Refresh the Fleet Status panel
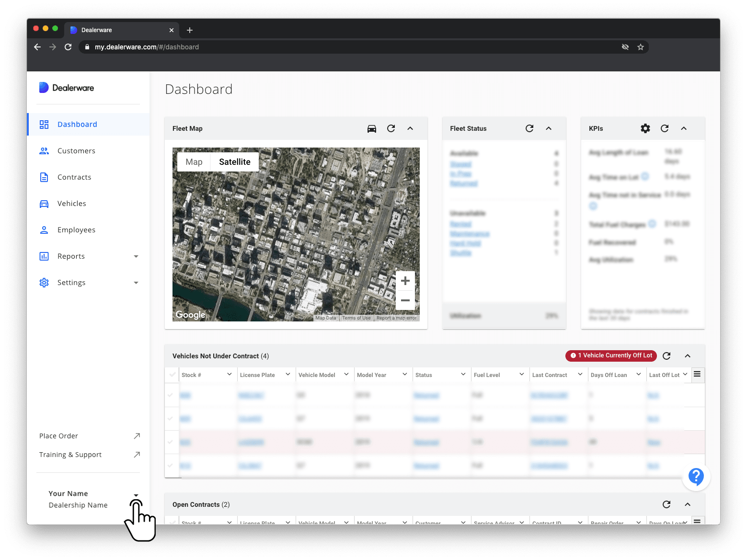747x560 pixels. pos(529,128)
